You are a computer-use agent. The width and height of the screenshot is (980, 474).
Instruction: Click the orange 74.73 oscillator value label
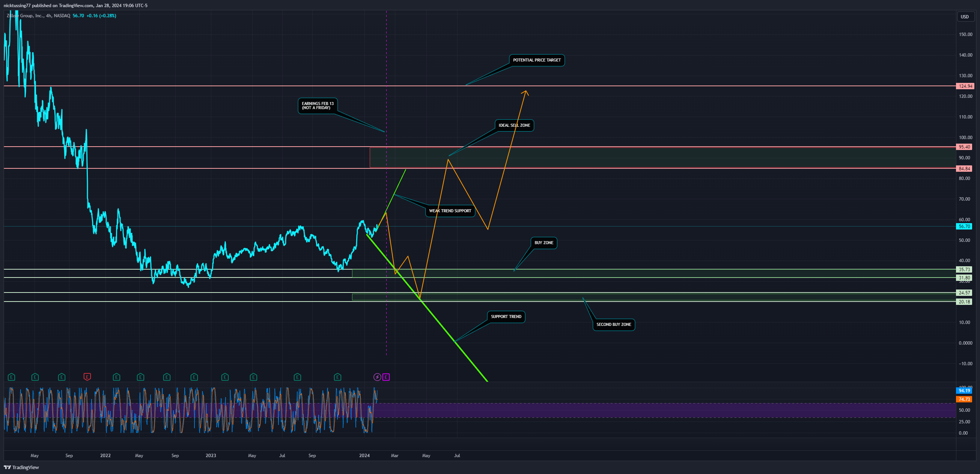[x=964, y=399]
